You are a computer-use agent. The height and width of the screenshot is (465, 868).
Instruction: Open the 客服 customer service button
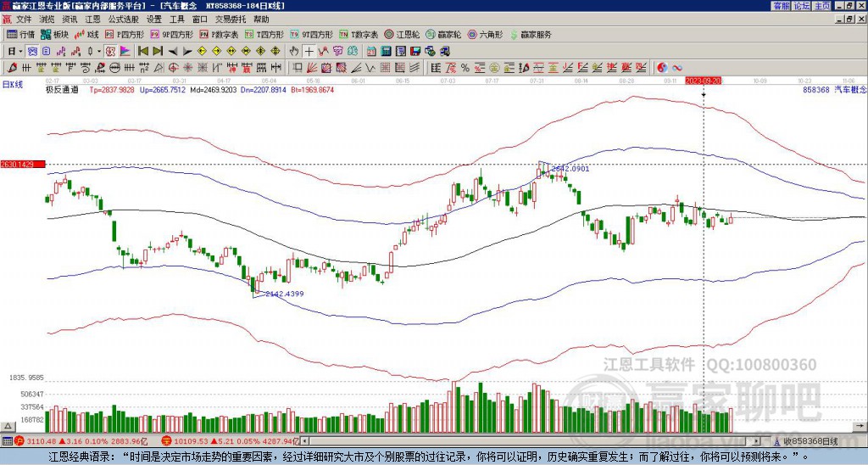coord(781,6)
